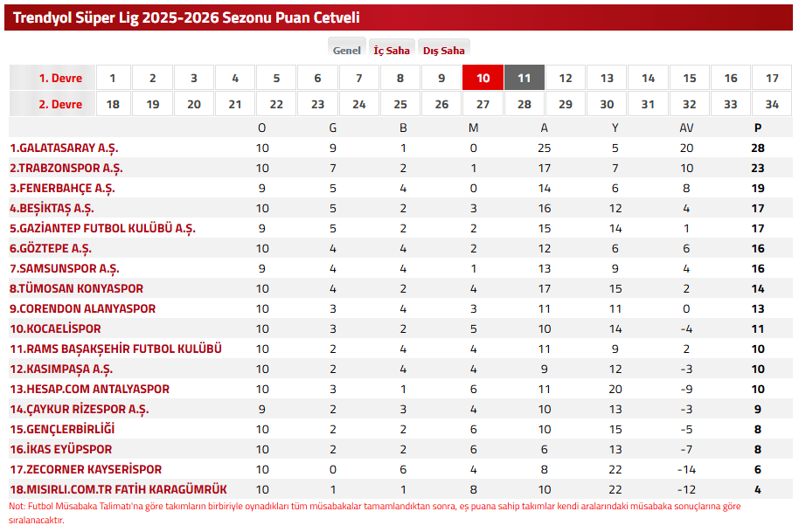Image resolution: width=799 pixels, height=532 pixels.
Task: Jump to final week 34
Action: 772,104
